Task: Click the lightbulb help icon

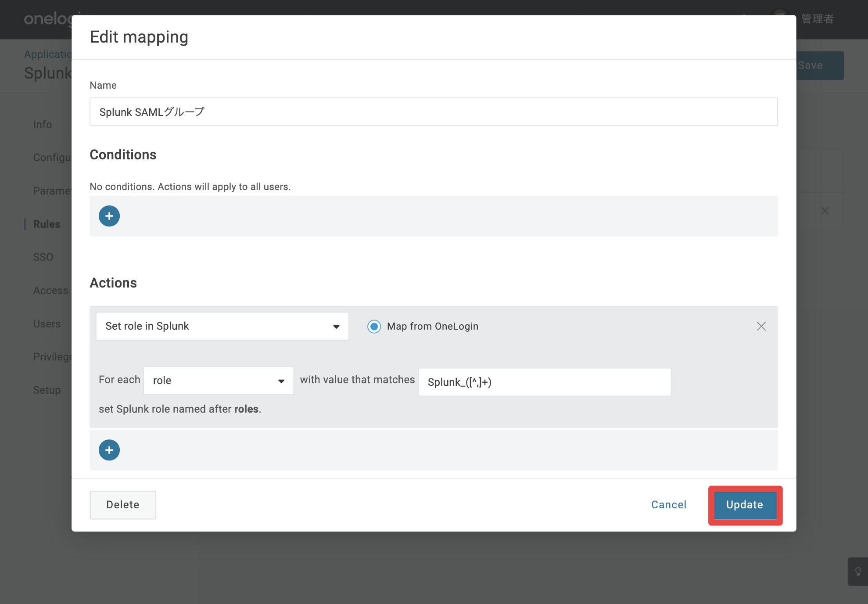Action: click(x=858, y=572)
